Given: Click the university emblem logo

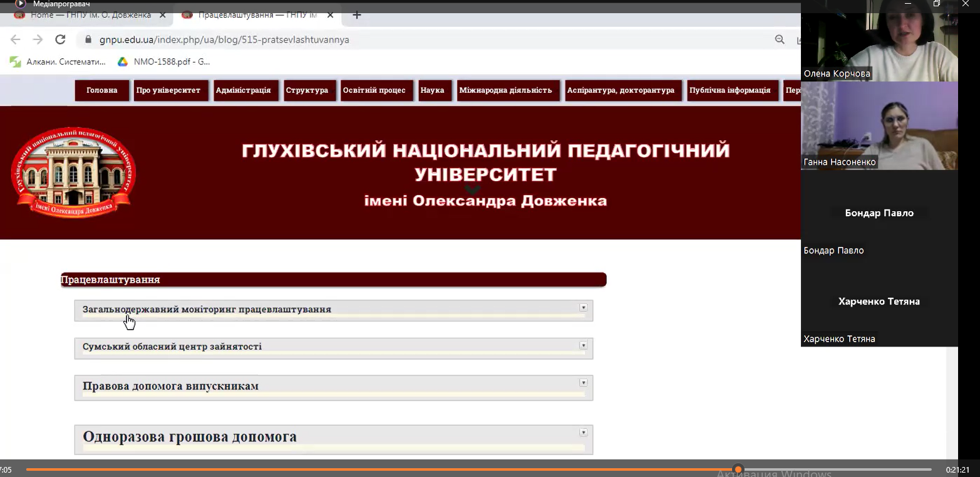Looking at the screenshot, I should tap(73, 172).
